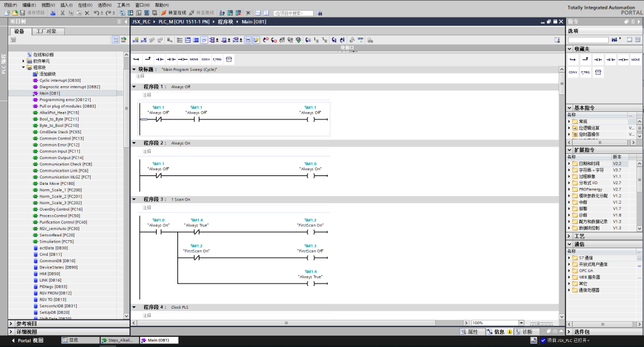Open the 在线 menu

click(x=85, y=5)
